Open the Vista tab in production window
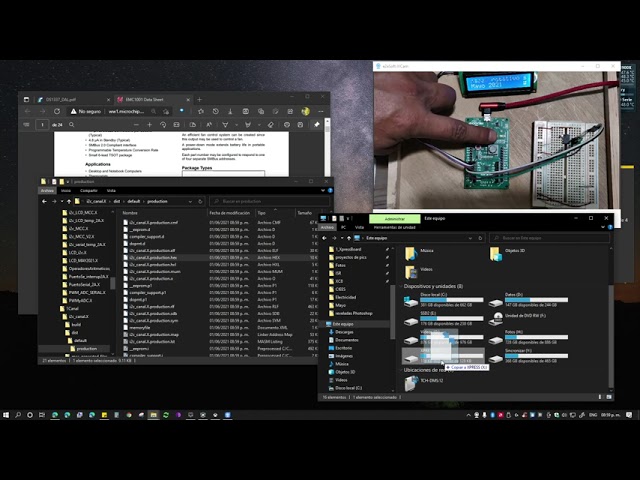640x480 pixels. 111,190
